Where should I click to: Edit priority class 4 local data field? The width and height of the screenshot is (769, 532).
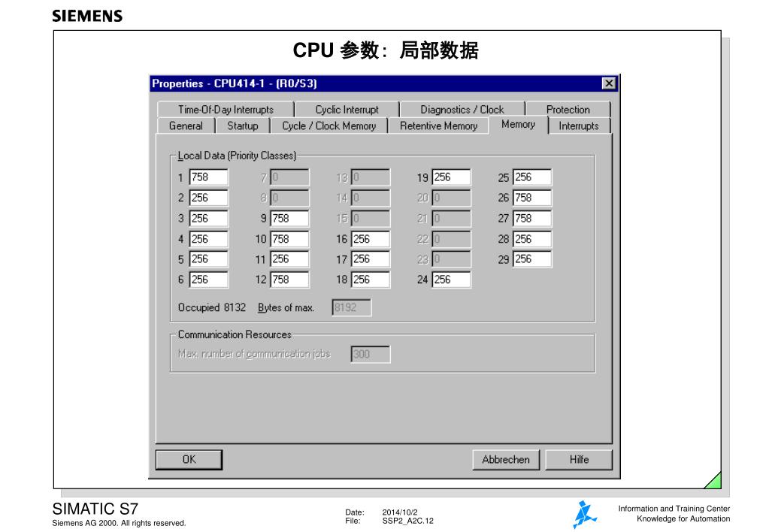click(208, 239)
